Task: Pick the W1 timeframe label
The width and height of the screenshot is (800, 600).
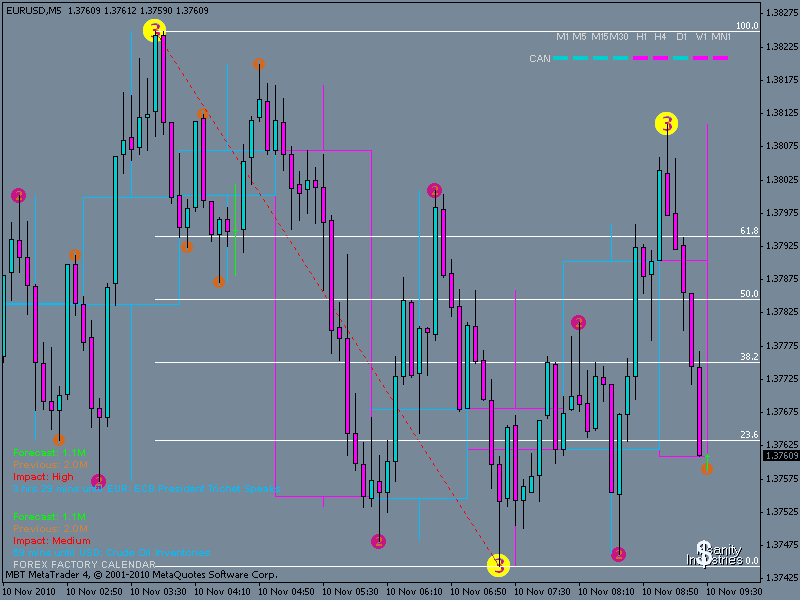Action: 702,37
